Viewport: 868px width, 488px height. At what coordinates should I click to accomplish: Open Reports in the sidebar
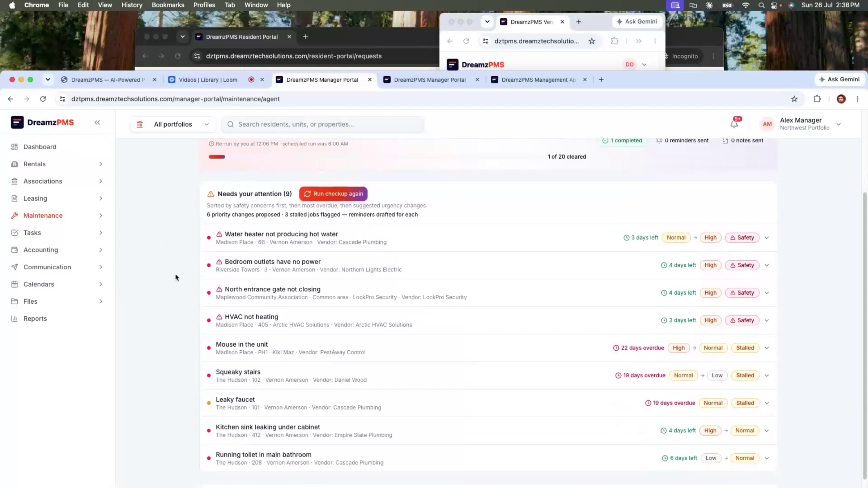point(35,318)
